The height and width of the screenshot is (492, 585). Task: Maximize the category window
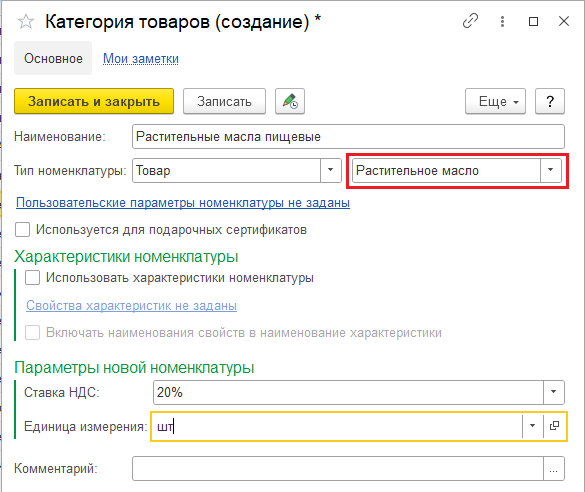click(x=534, y=21)
